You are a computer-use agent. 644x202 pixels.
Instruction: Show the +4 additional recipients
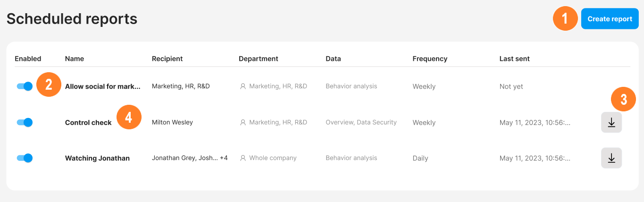coord(224,158)
